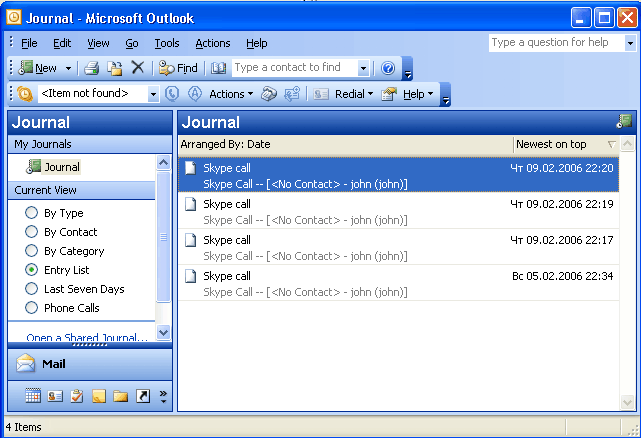This screenshot has width=641, height=438.
Task: Select the Phone Calls view
Action: click(x=62, y=308)
